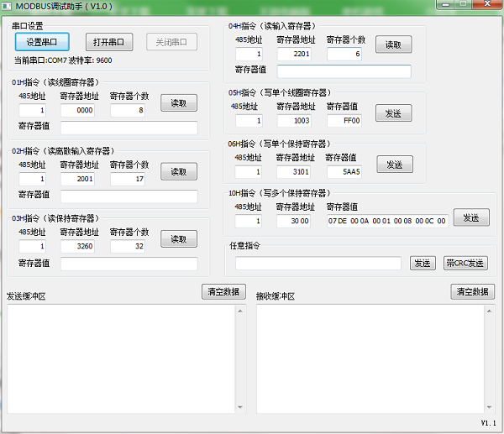Screen dimensions: 504x434
Task: Minimize the MODBUS调试助手 window
Action: point(445,4)
